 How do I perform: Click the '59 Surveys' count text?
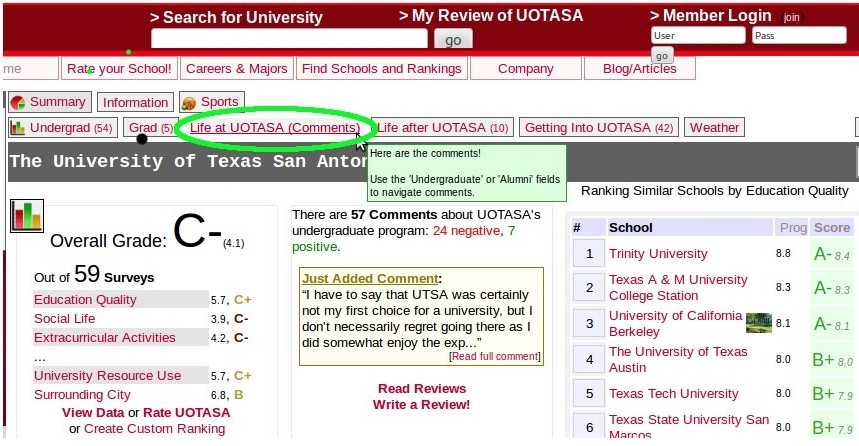coord(114,275)
